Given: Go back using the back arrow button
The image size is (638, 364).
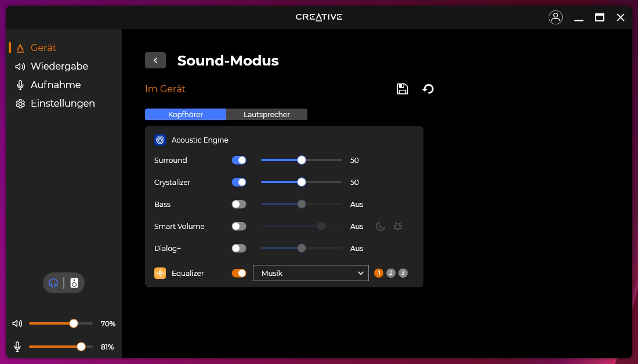Looking at the screenshot, I should (x=155, y=60).
